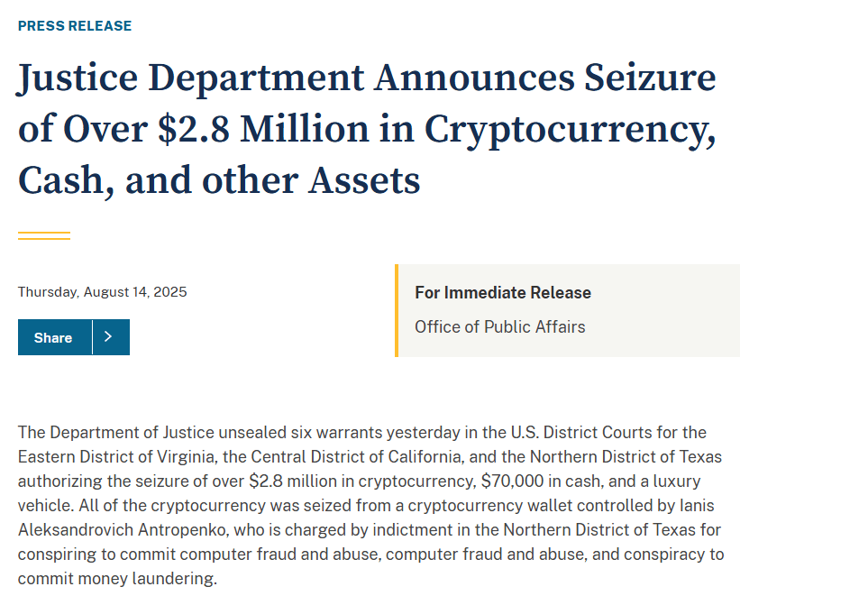The width and height of the screenshot is (868, 596).
Task: Click the short yellow divider under the headline
Action: pyautogui.click(x=44, y=235)
